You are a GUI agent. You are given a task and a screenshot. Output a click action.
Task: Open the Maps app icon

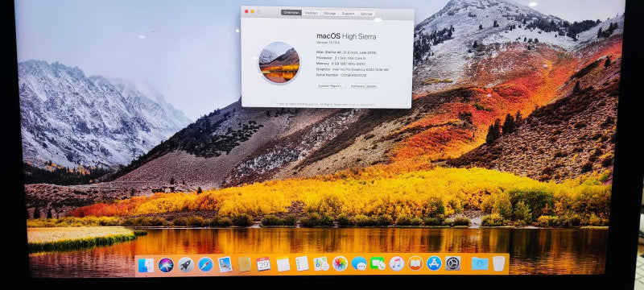321,263
